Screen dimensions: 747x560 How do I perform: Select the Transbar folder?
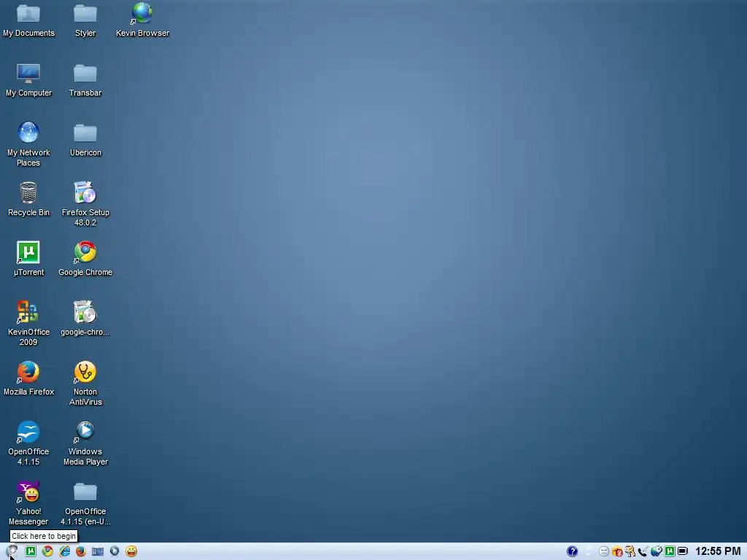(x=85, y=74)
